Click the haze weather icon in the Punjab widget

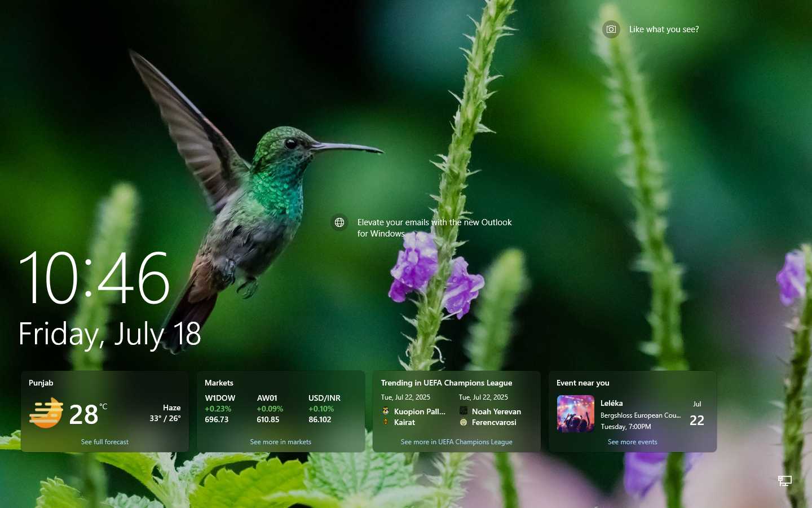[46, 413]
